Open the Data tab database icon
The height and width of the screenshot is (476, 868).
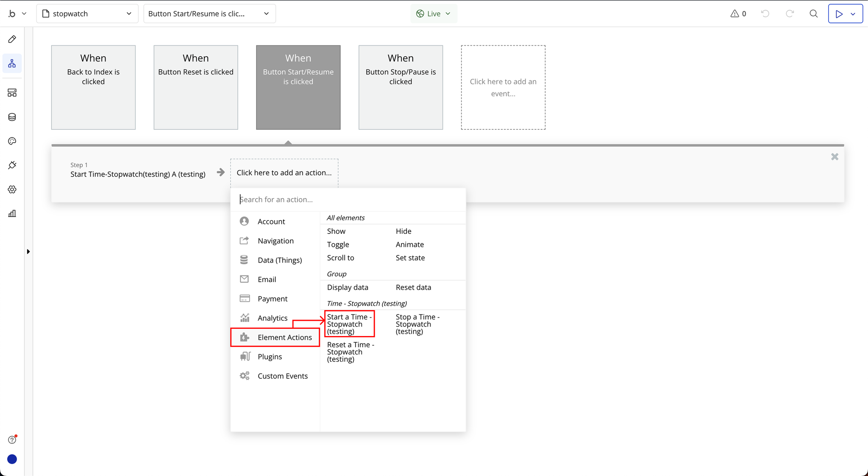coord(12,117)
